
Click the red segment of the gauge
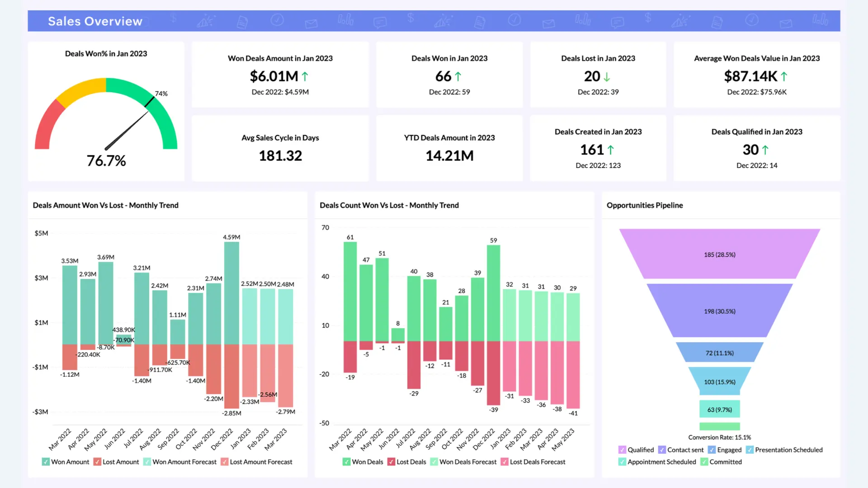pyautogui.click(x=48, y=126)
